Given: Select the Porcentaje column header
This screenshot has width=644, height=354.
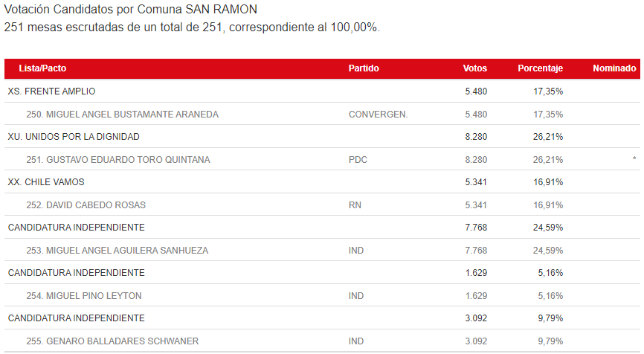Looking at the screenshot, I should (540, 68).
